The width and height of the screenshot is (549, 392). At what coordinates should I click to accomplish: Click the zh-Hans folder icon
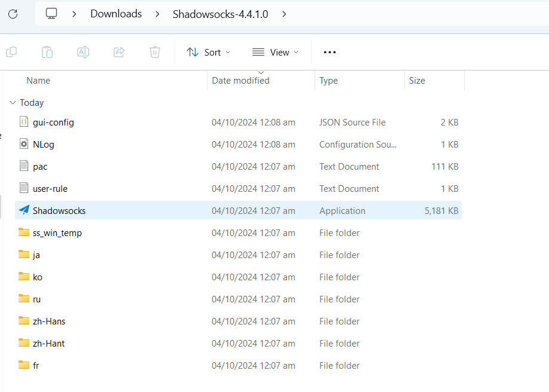[24, 320]
